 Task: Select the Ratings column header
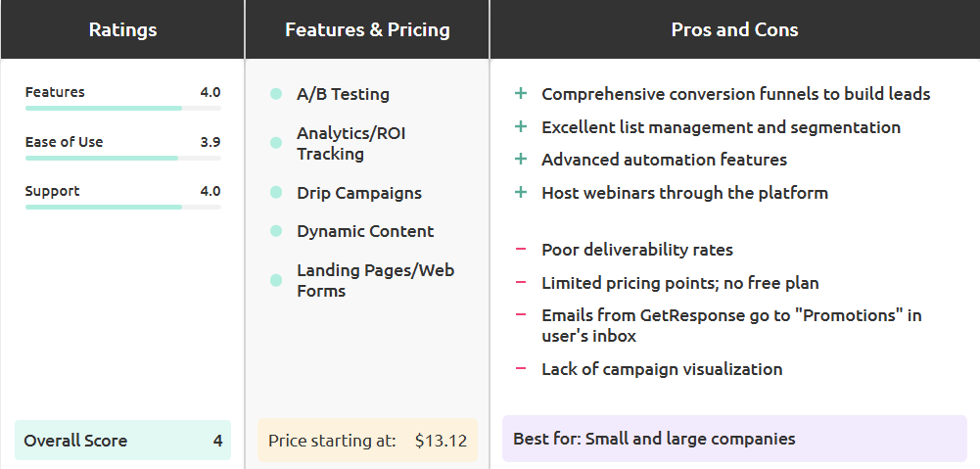pos(122,29)
